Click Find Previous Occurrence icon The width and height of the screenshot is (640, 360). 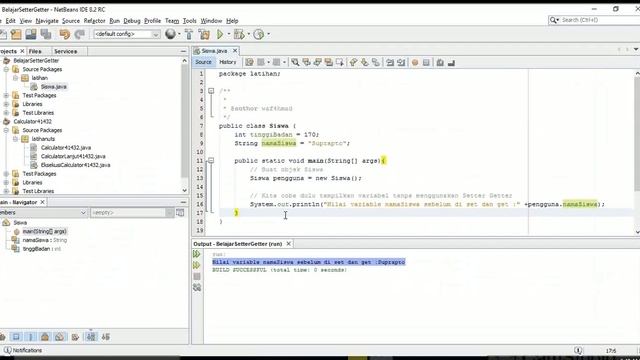(307, 62)
